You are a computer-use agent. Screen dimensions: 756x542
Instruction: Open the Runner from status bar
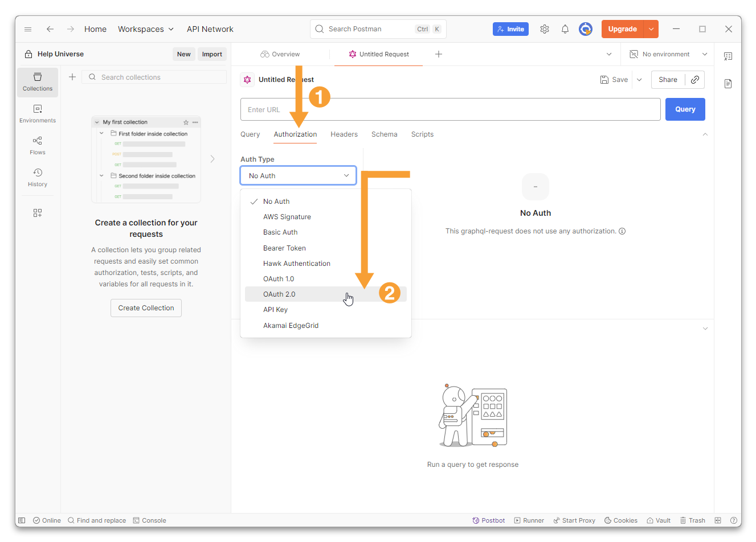[x=529, y=520]
